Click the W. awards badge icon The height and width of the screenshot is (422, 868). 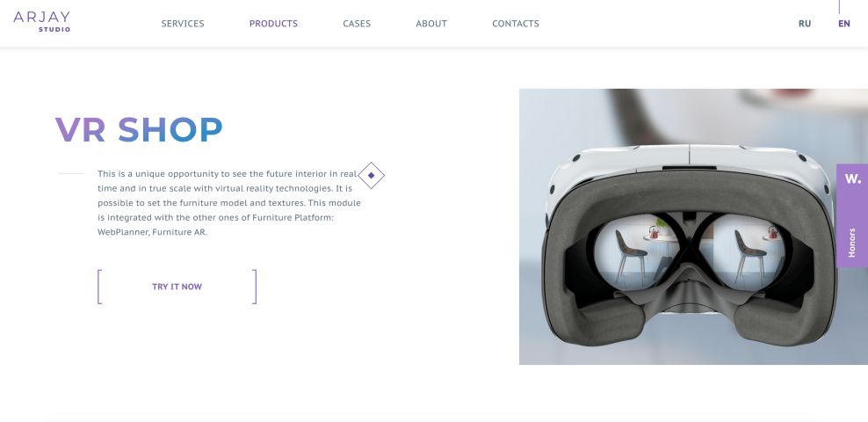(x=852, y=178)
